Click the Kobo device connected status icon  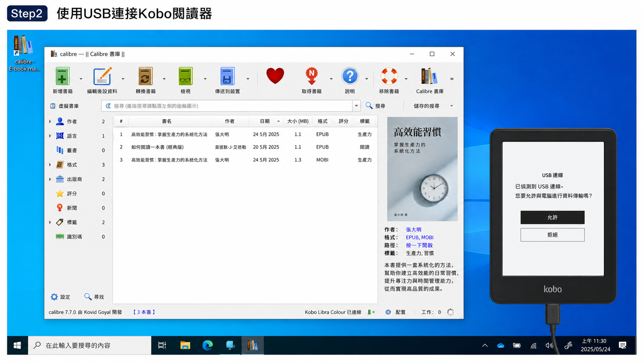pyautogui.click(x=371, y=312)
